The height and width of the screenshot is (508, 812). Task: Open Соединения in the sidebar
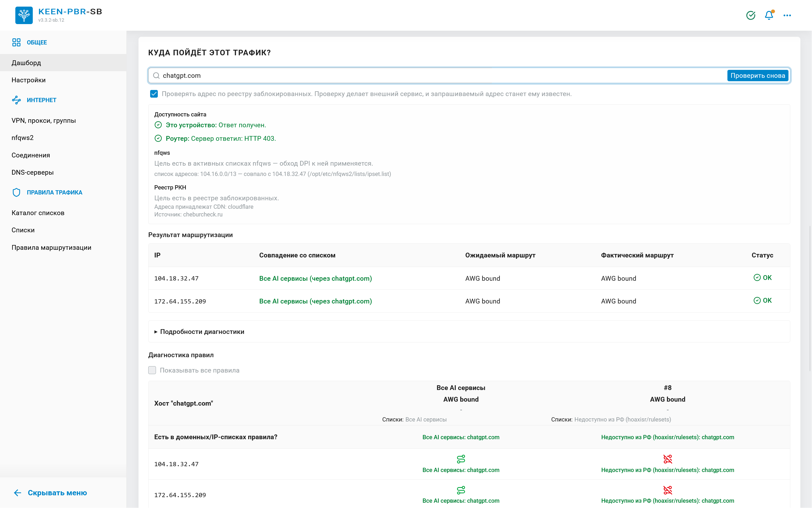63,155
